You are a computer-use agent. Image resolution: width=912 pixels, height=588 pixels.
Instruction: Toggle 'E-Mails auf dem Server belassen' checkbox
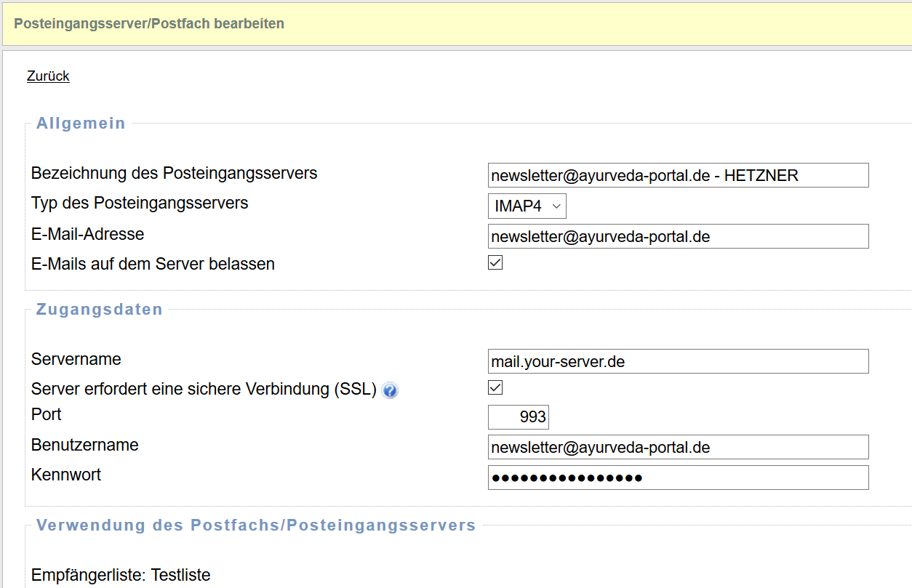pos(495,262)
